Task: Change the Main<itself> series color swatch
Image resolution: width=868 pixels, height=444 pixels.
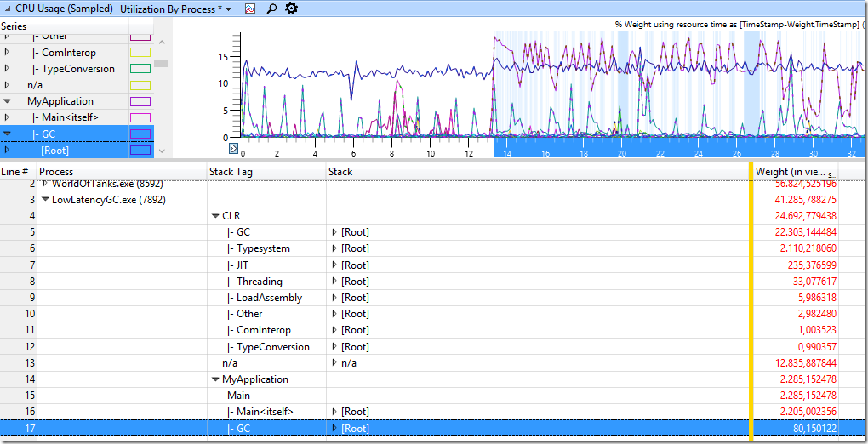Action: click(140, 117)
